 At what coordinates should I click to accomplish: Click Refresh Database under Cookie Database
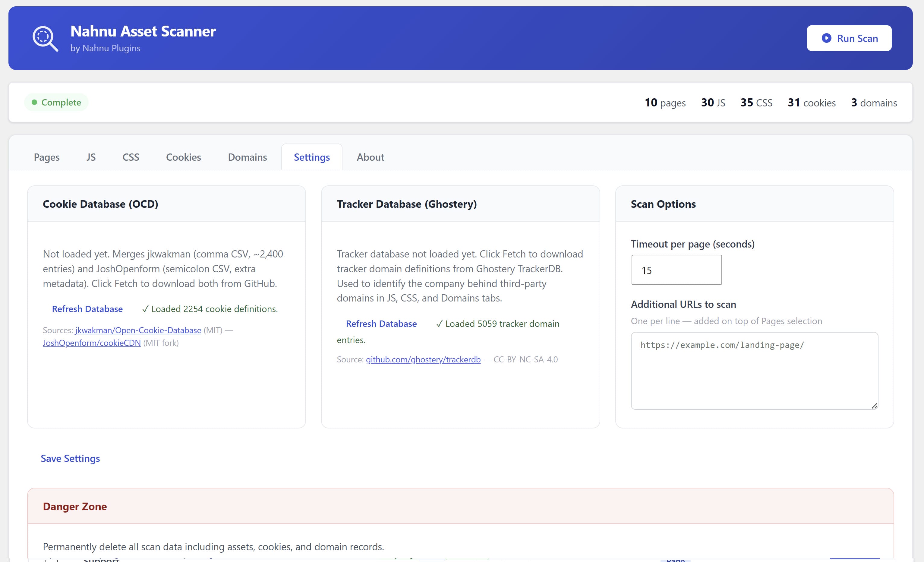click(87, 309)
